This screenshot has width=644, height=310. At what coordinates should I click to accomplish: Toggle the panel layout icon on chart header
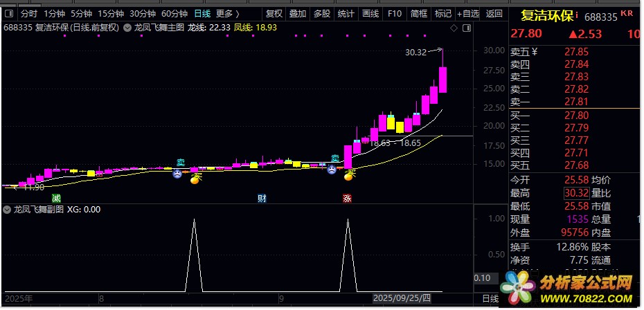tap(466, 28)
